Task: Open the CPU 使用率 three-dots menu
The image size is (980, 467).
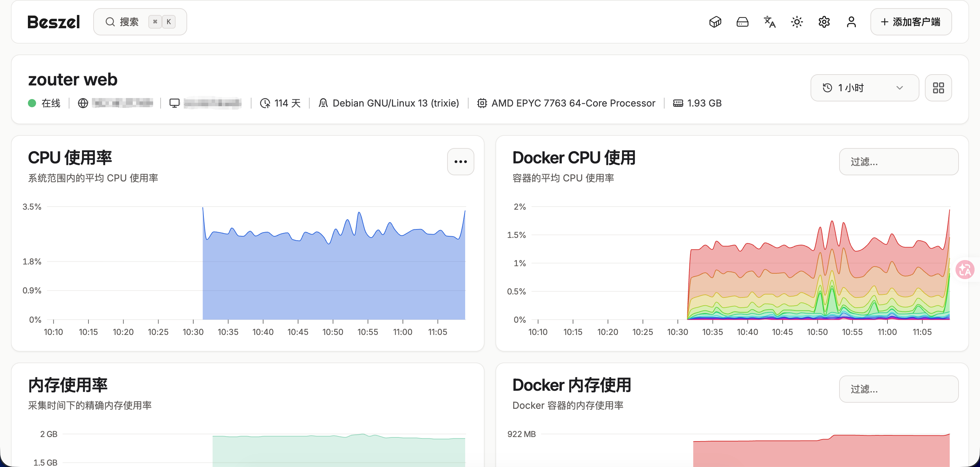Action: coord(460,162)
